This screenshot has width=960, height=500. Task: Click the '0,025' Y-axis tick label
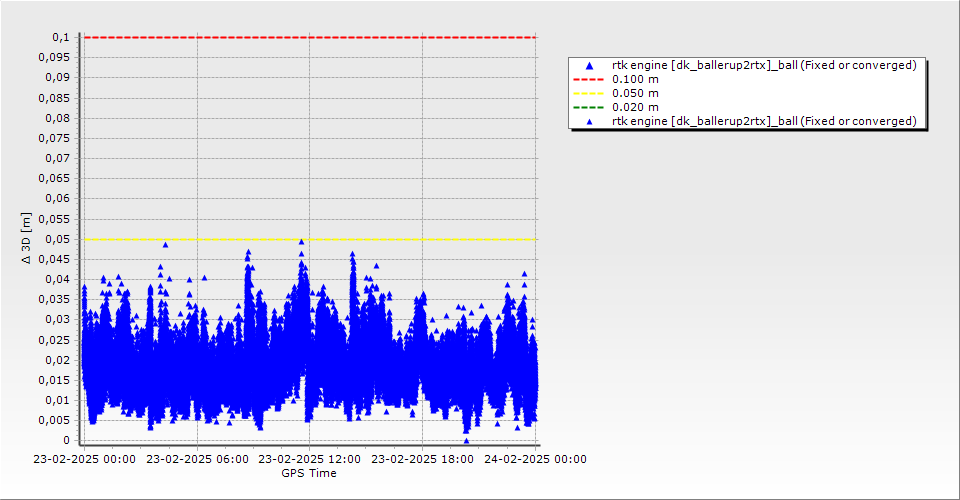click(x=54, y=340)
